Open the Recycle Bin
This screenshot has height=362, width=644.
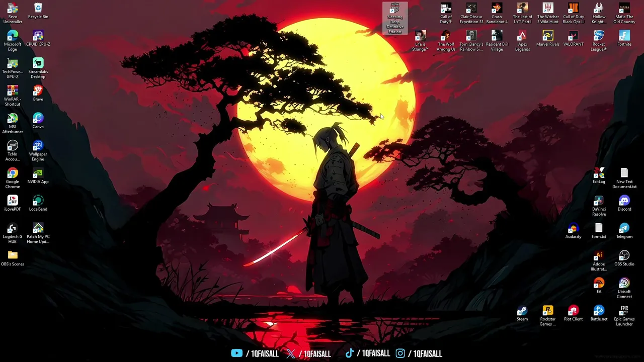(x=38, y=11)
